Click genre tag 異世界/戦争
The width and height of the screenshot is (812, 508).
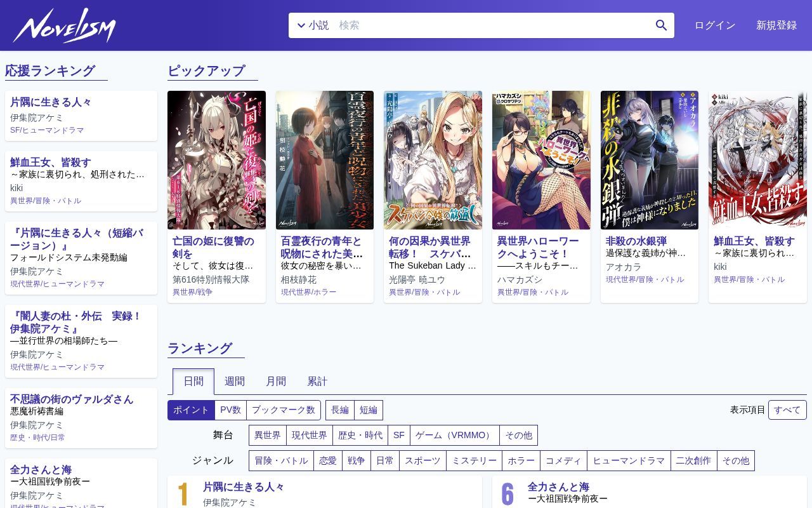click(x=193, y=292)
